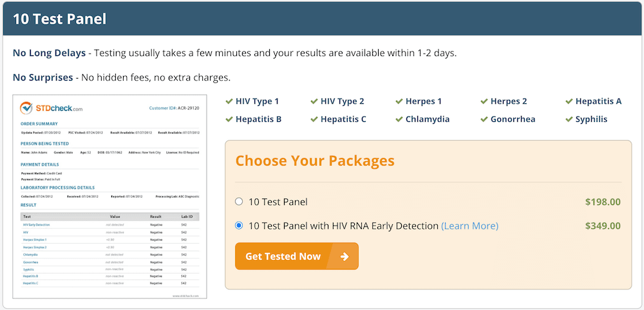This screenshot has width=644, height=310.
Task: Click the Gonorrhea test label
Action: coord(513,119)
